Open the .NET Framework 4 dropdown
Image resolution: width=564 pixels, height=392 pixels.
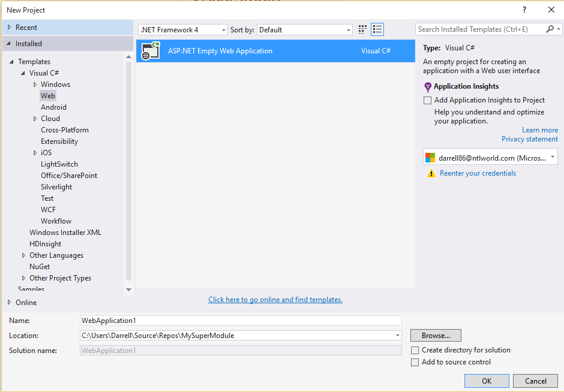coord(183,29)
